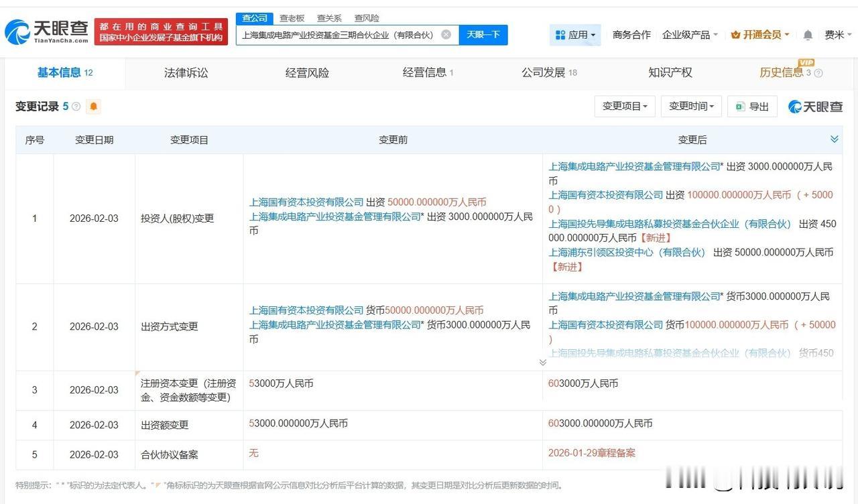This screenshot has height=504, width=858.
Task: Click inside the company search input field
Action: (x=342, y=34)
